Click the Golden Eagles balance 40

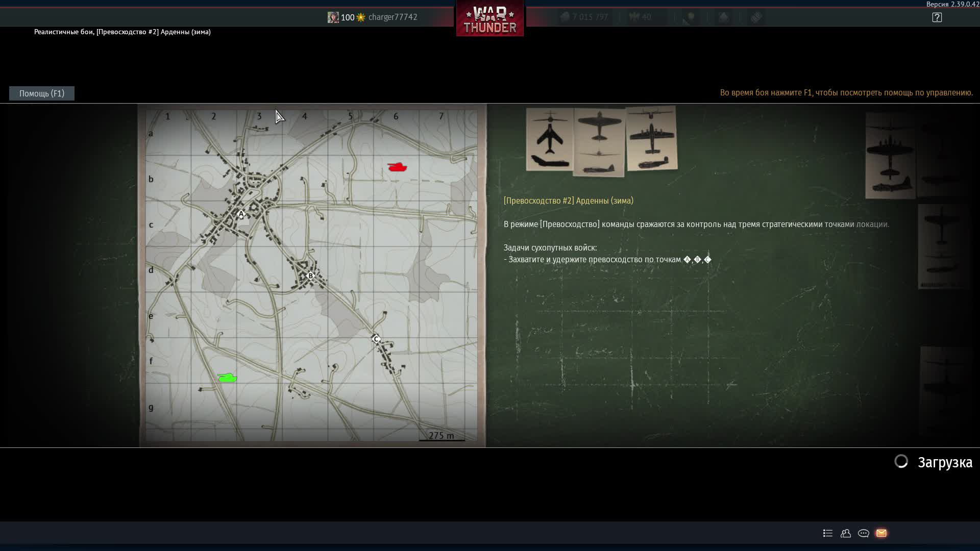pos(641,17)
